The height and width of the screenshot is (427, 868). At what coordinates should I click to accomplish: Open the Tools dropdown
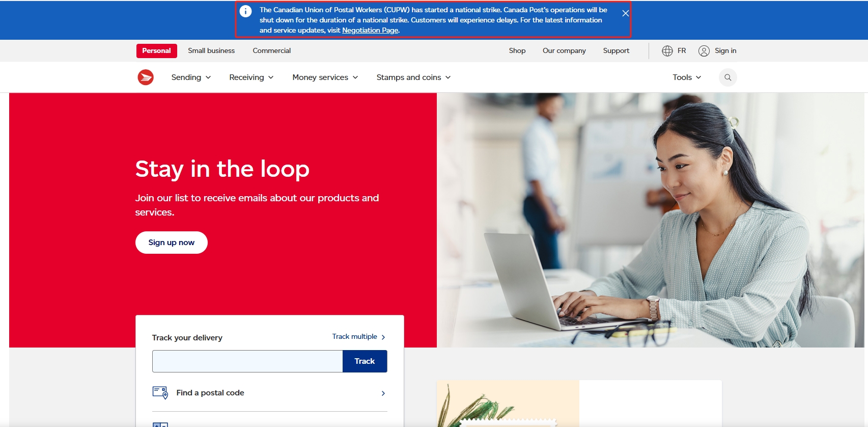(x=687, y=77)
